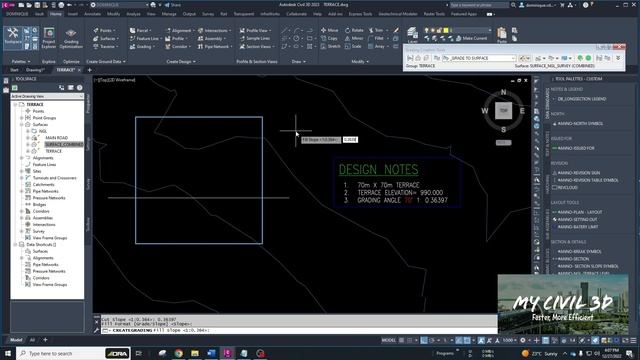Screen dimensions: 640x360
Task: Select Feature Lines in Toolspace tree
Action: 44,164
